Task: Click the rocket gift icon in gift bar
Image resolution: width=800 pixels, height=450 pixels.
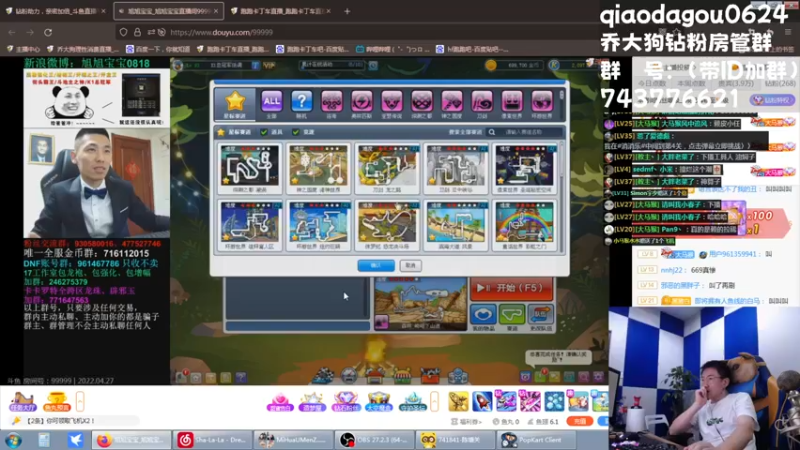Action: pyautogui.click(x=482, y=401)
